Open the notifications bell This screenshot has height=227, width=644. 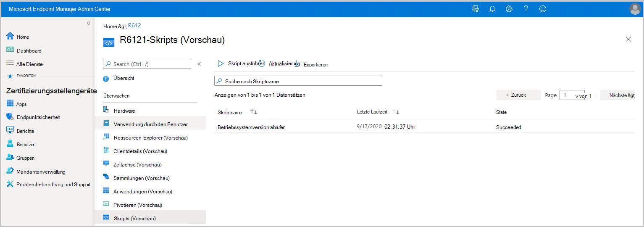point(492,9)
